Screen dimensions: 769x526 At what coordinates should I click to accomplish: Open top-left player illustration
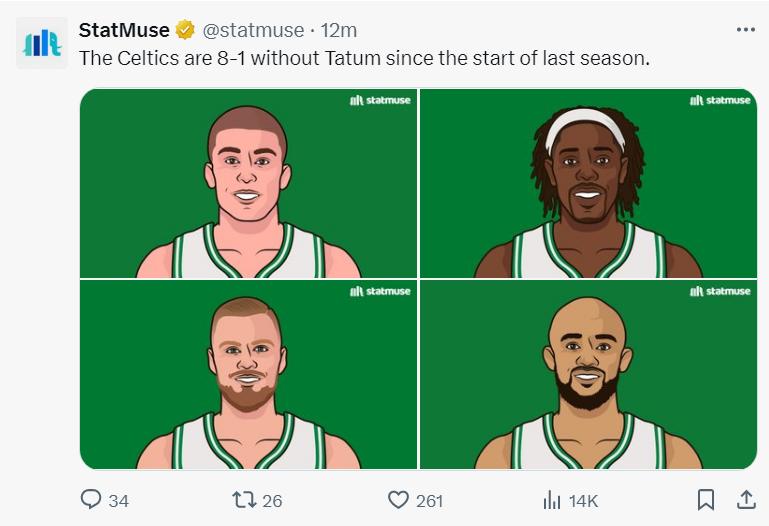click(248, 183)
